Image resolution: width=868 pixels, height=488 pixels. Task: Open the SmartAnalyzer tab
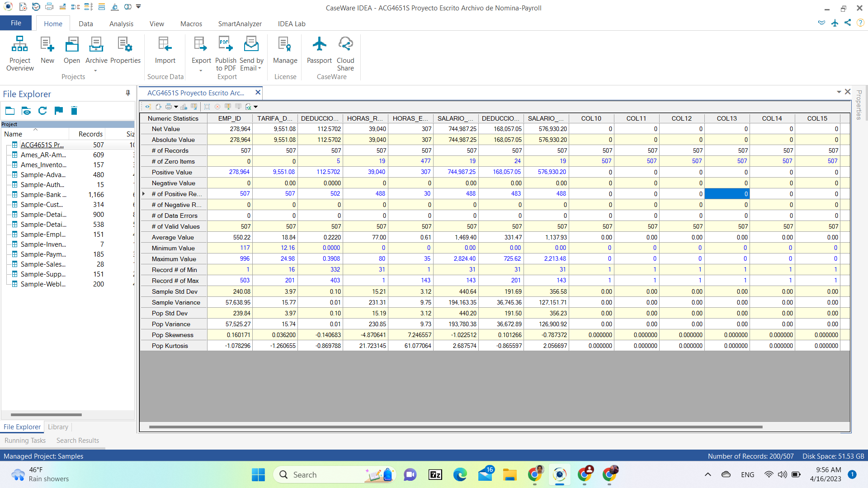pos(240,24)
